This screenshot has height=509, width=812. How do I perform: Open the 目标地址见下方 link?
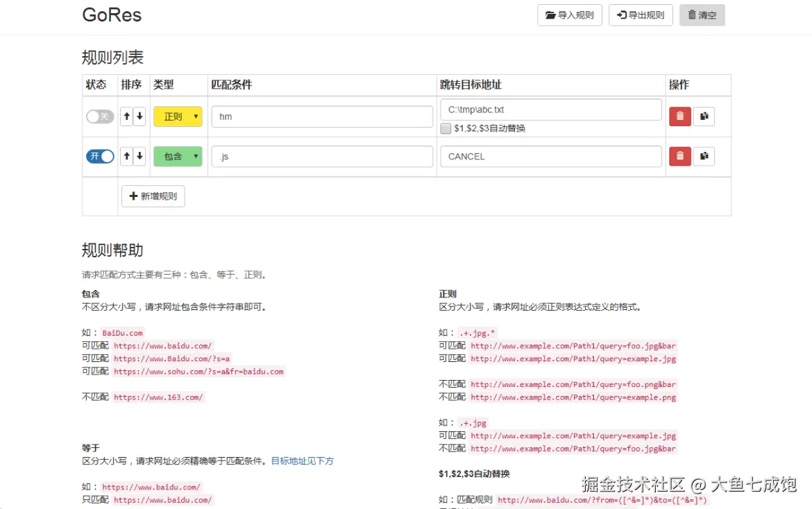tap(303, 461)
